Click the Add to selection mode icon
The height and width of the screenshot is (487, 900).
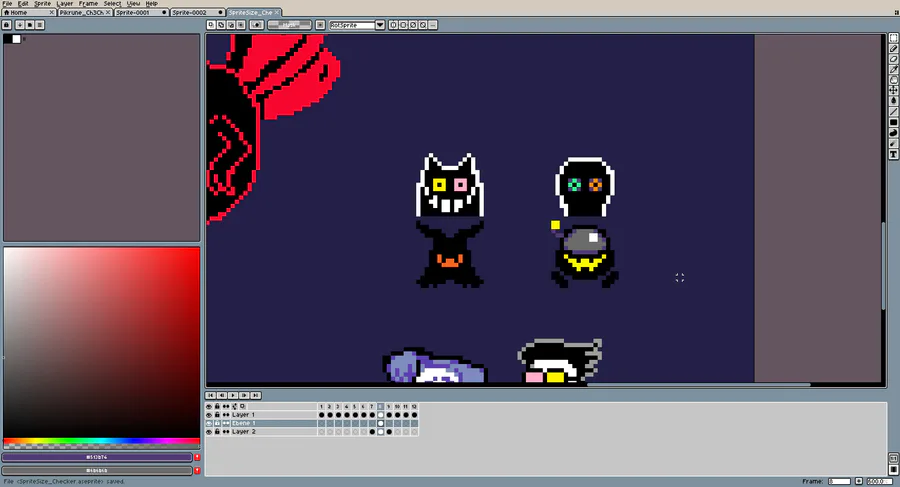point(221,25)
